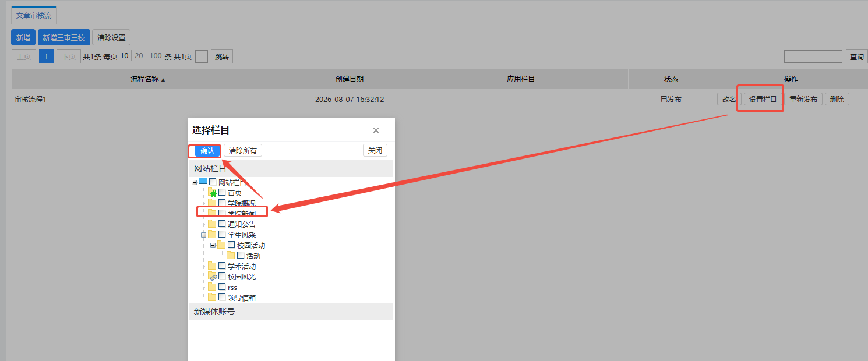Viewport: 868px width, 361px height.
Task: Click the folder icon next to 学术活动
Action: click(x=212, y=266)
